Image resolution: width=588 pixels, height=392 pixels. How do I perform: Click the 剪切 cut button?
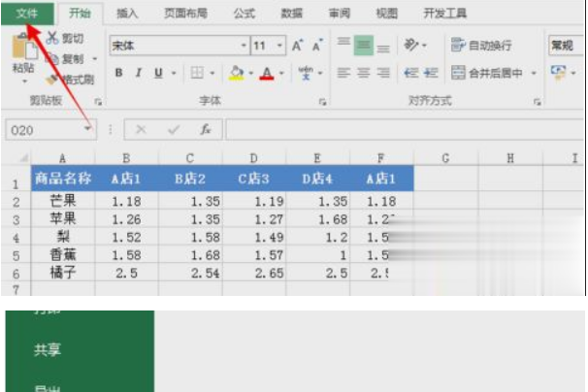coord(64,38)
